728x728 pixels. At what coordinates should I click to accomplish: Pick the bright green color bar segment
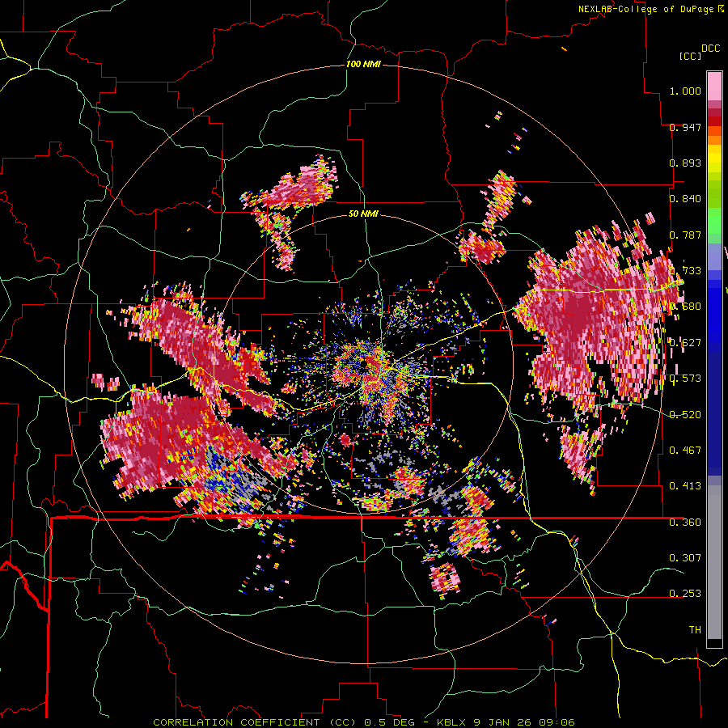[x=714, y=222]
